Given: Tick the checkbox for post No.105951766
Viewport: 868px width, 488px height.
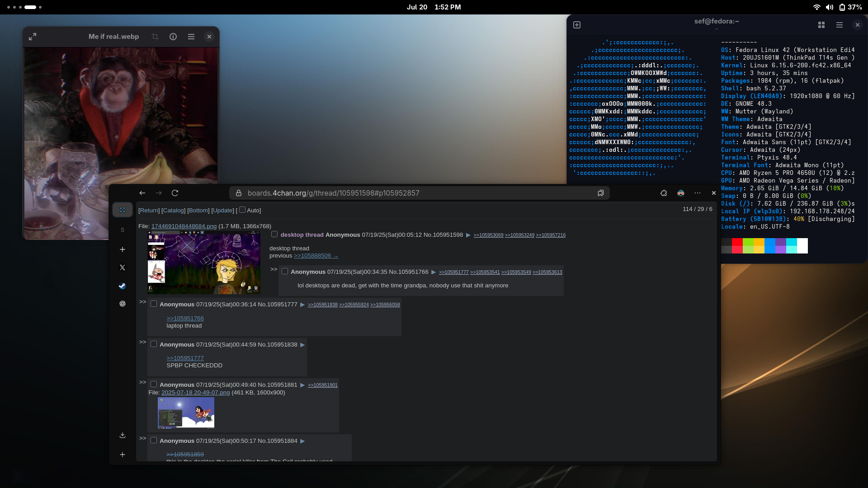Looking at the screenshot, I should click(x=285, y=271).
